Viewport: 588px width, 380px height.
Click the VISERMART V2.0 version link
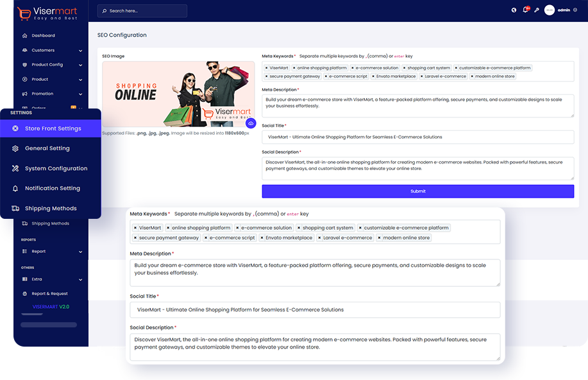51,307
